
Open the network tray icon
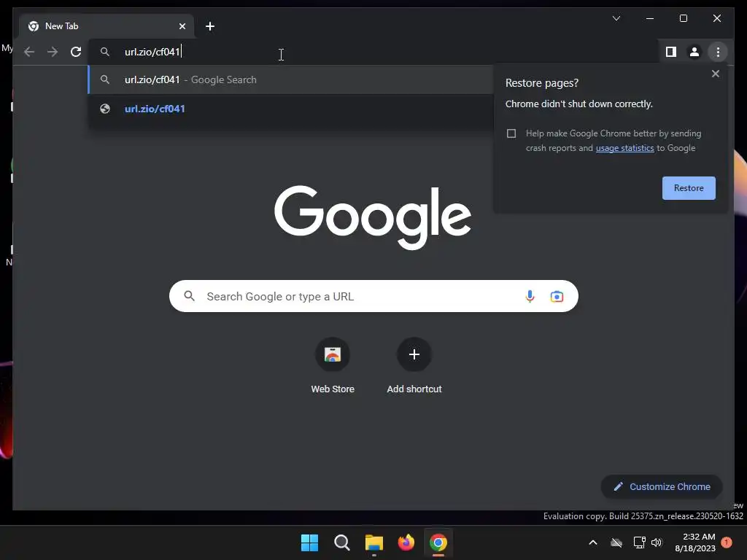tap(639, 542)
